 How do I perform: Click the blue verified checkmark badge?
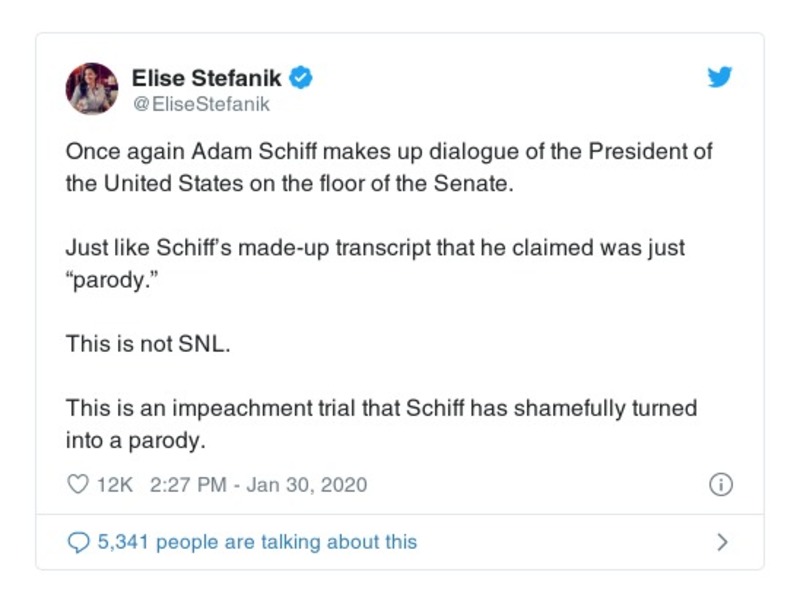click(x=302, y=77)
